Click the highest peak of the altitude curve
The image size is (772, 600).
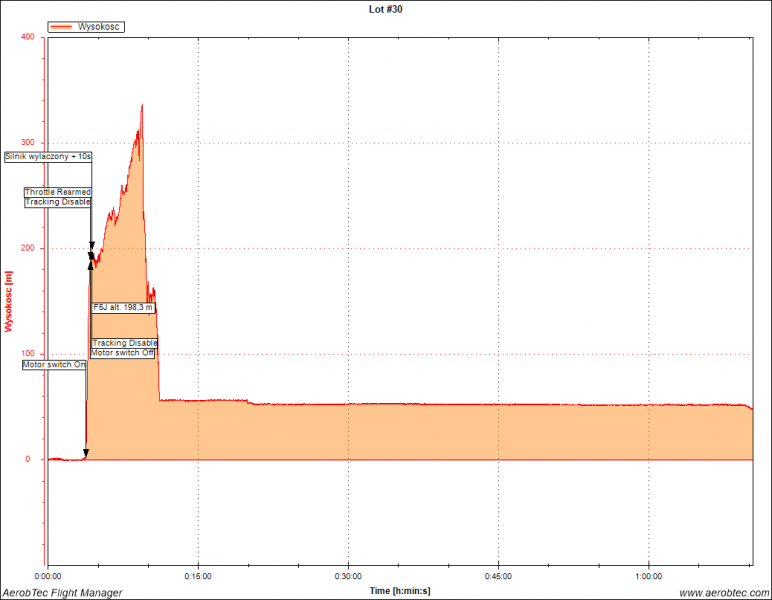pos(142,105)
